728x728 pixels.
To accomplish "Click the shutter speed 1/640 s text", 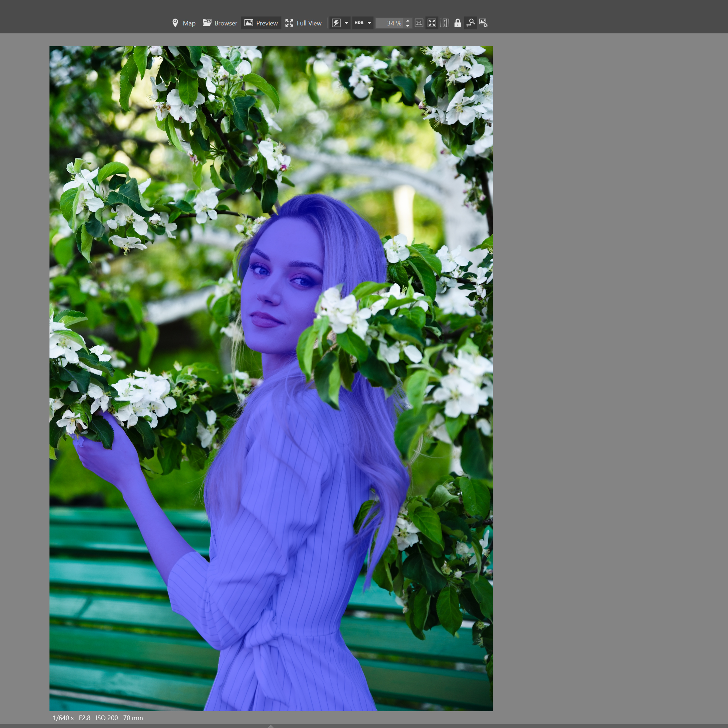I will (x=63, y=718).
